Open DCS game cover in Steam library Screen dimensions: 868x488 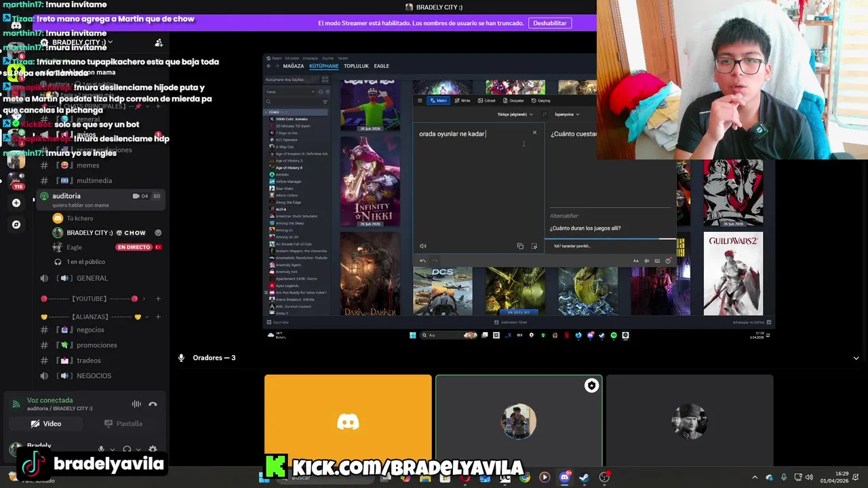[x=443, y=291]
